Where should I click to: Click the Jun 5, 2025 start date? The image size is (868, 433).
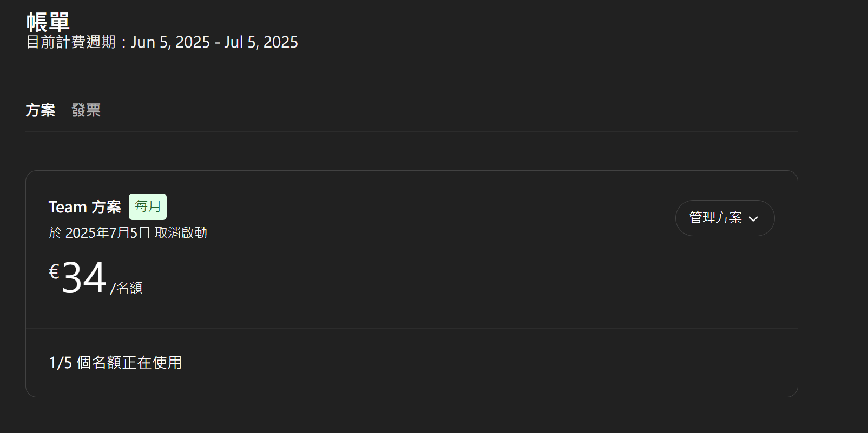pyautogui.click(x=170, y=42)
